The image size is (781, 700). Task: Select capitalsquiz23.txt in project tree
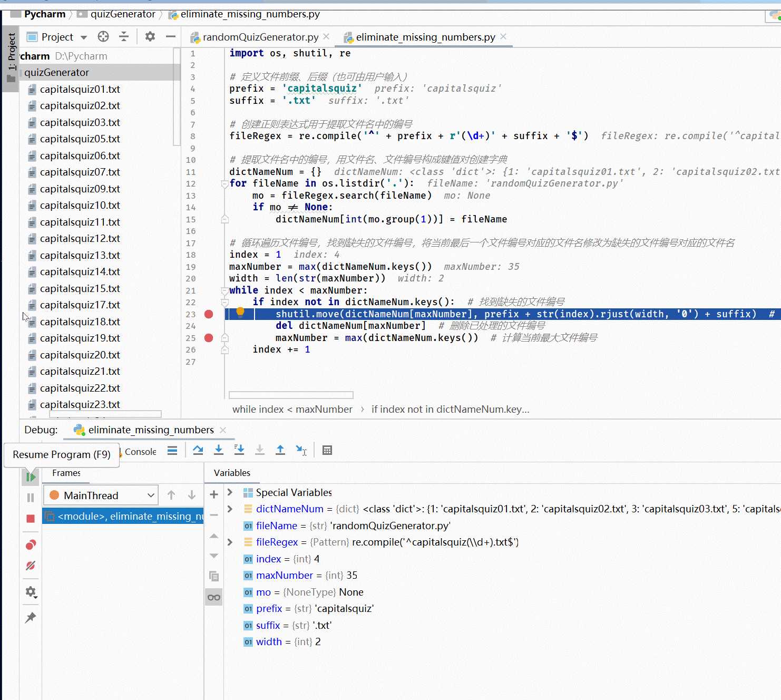pos(80,404)
